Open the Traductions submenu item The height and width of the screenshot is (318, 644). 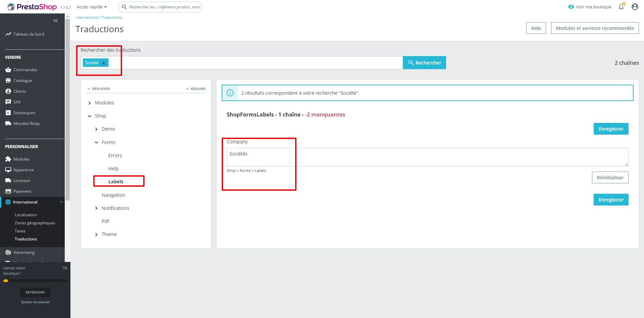point(26,239)
